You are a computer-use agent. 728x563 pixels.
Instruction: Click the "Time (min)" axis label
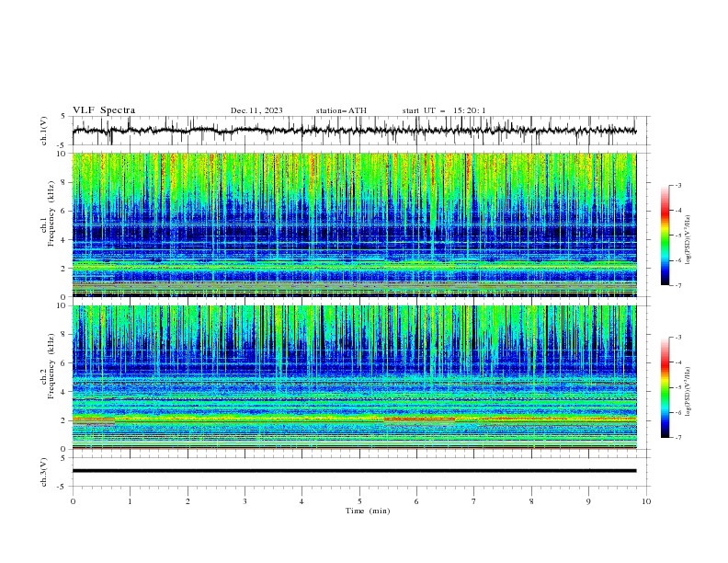[368, 511]
